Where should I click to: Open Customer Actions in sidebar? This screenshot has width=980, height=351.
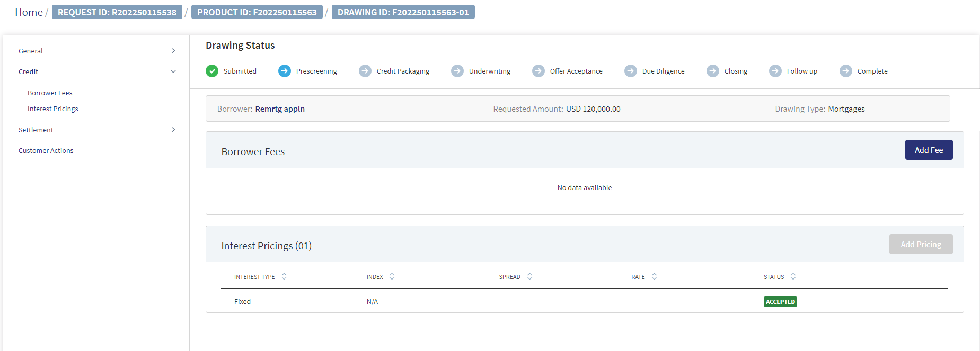tap(46, 151)
